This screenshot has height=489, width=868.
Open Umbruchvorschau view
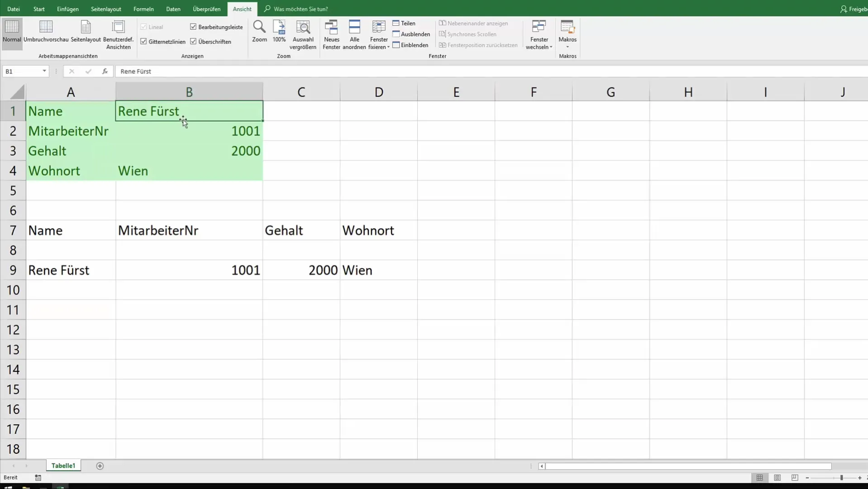point(46,32)
